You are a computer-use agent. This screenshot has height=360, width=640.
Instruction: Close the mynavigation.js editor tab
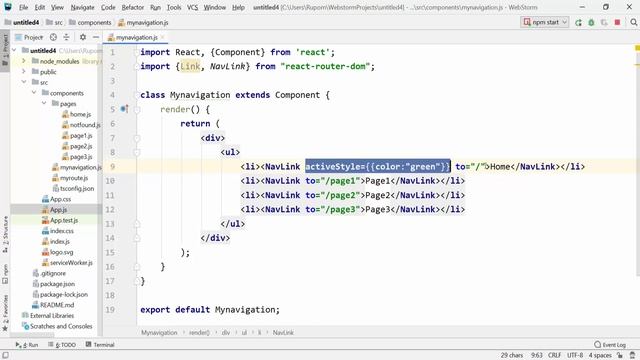click(x=162, y=37)
